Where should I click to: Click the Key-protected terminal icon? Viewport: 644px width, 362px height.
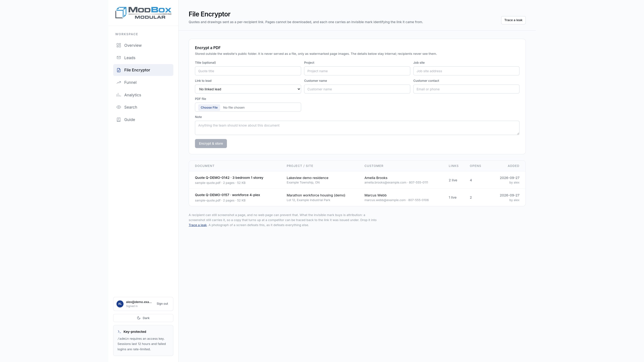[x=119, y=332]
